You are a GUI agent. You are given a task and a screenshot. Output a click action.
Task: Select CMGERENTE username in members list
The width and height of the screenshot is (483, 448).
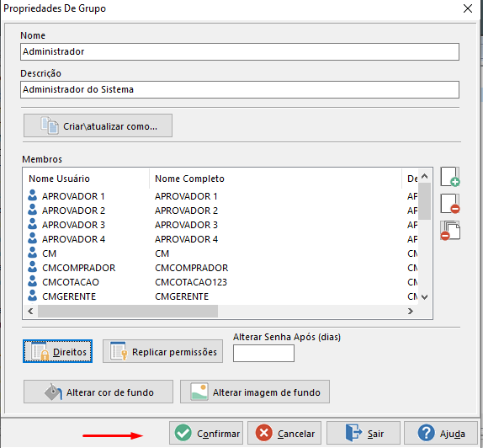(69, 296)
